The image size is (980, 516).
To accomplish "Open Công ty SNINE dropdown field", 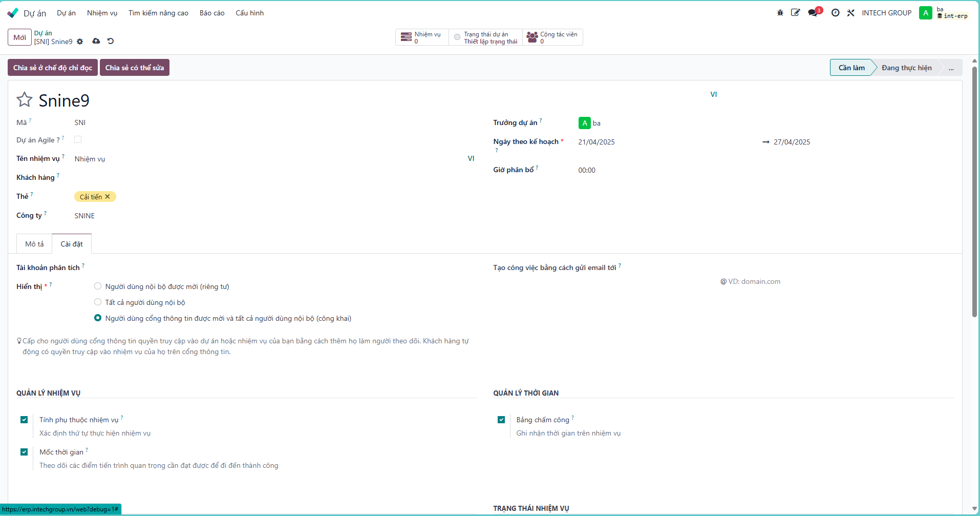I will [x=274, y=216].
